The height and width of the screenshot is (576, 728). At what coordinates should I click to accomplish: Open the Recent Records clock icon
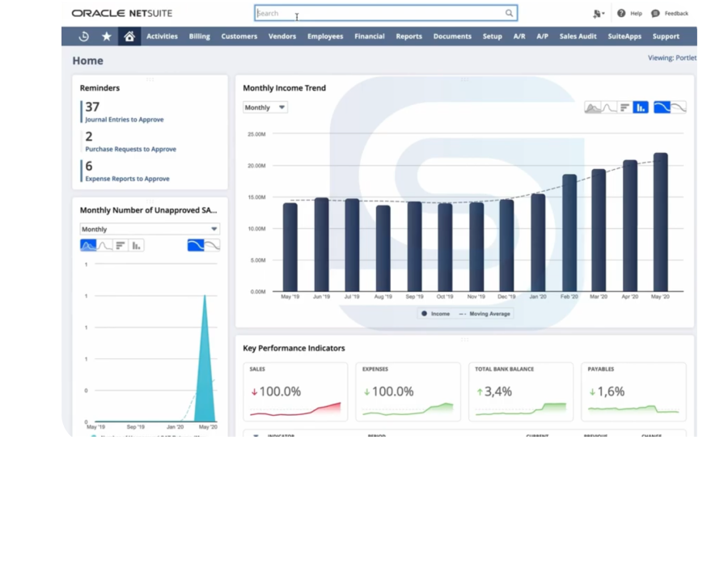tap(83, 36)
